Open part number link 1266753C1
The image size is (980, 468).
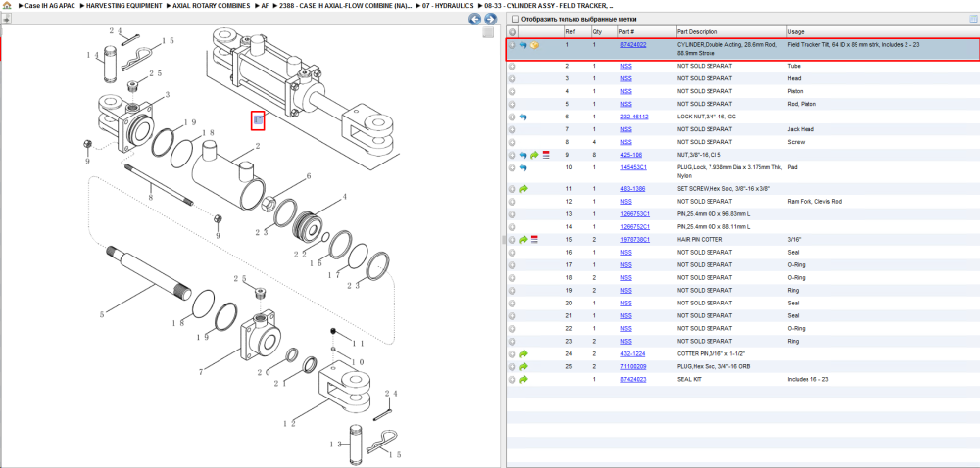[634, 214]
